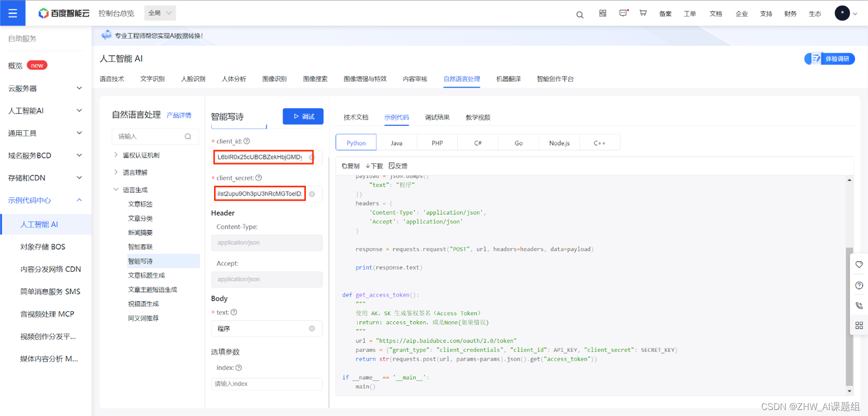Copy the sample code
Screen dimensions: 868x416
pyautogui.click(x=351, y=166)
